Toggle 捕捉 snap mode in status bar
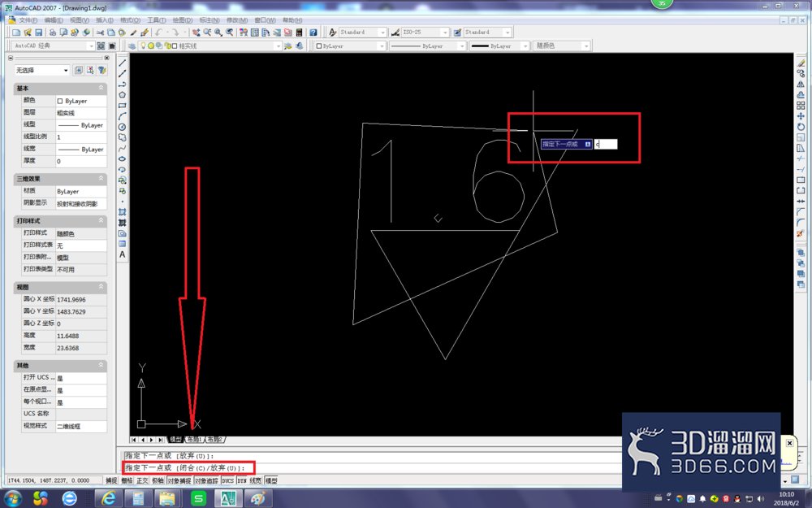 tap(111, 480)
